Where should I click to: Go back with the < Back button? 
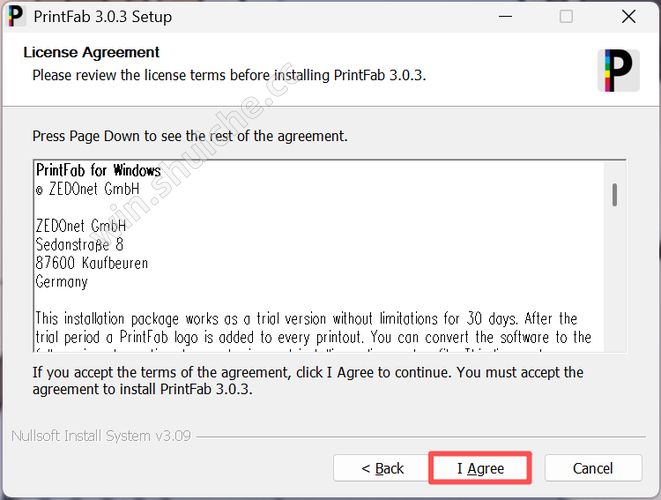click(382, 468)
